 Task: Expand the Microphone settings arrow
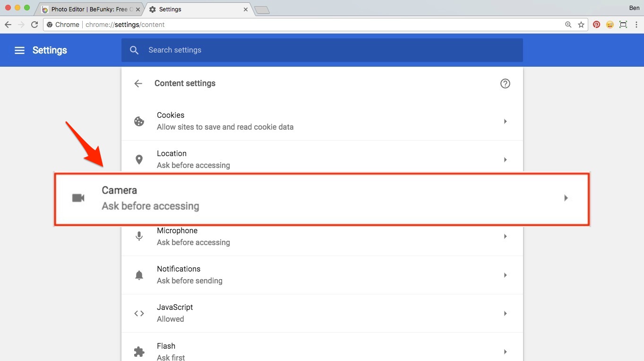click(x=505, y=236)
